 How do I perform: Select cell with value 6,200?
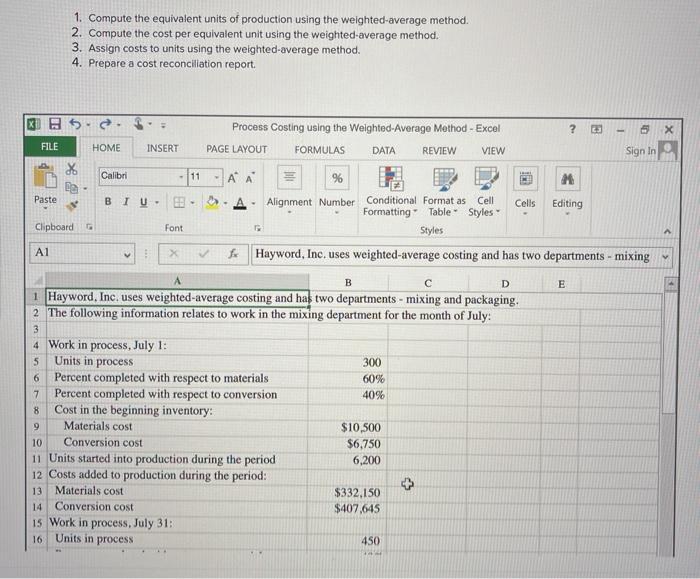pyautogui.click(x=348, y=460)
